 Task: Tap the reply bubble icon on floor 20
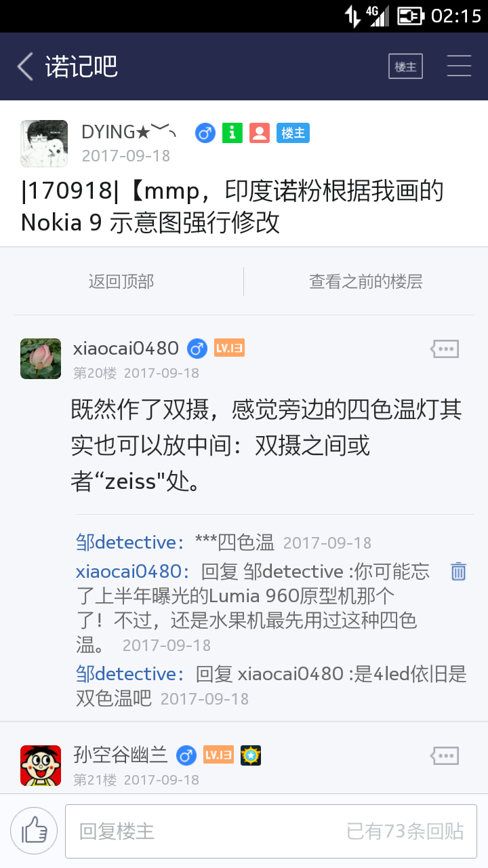click(x=445, y=349)
